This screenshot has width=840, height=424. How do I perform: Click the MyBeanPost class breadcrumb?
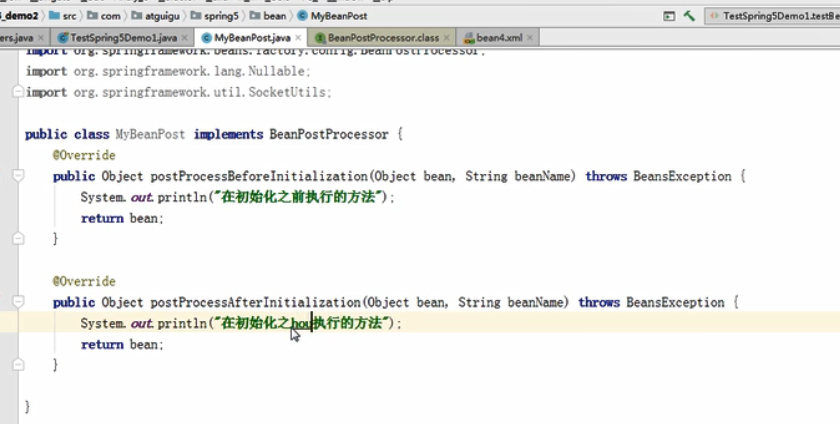coord(333,16)
